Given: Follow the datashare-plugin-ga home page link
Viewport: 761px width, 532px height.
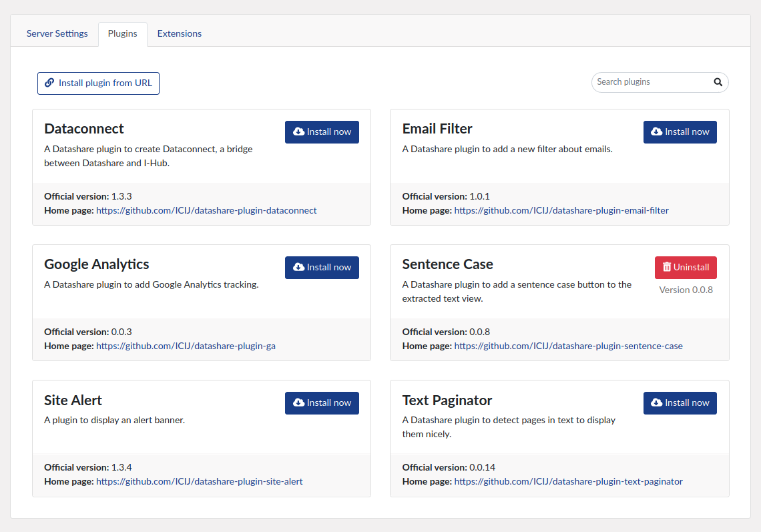Looking at the screenshot, I should click(x=186, y=346).
